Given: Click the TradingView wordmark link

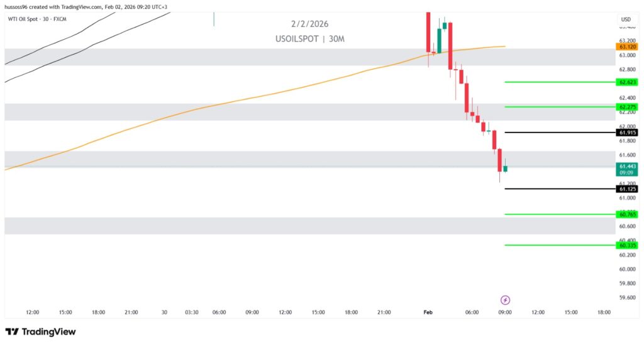Looking at the screenshot, I should pos(48,332).
